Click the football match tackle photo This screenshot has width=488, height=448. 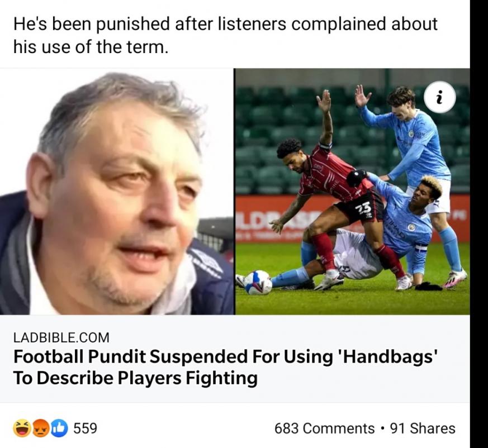[x=353, y=192]
